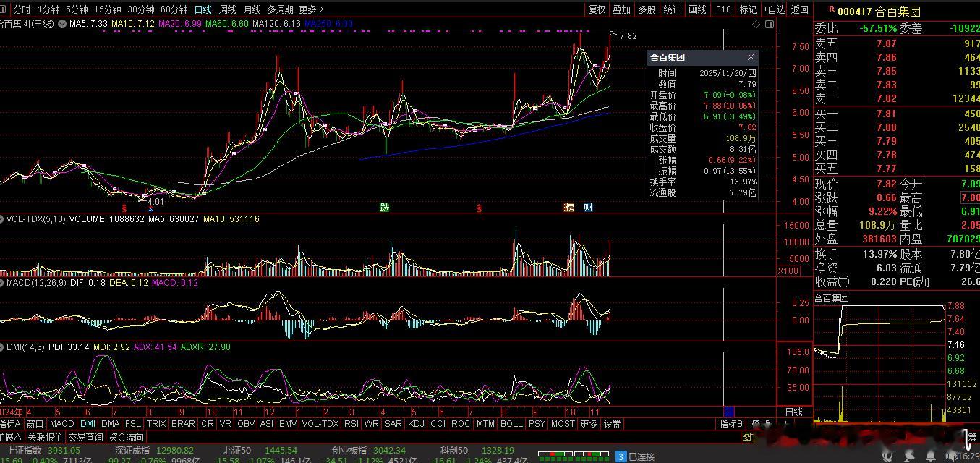Click the diamond icon at chart top right
The image size is (980, 463).
[x=757, y=24]
